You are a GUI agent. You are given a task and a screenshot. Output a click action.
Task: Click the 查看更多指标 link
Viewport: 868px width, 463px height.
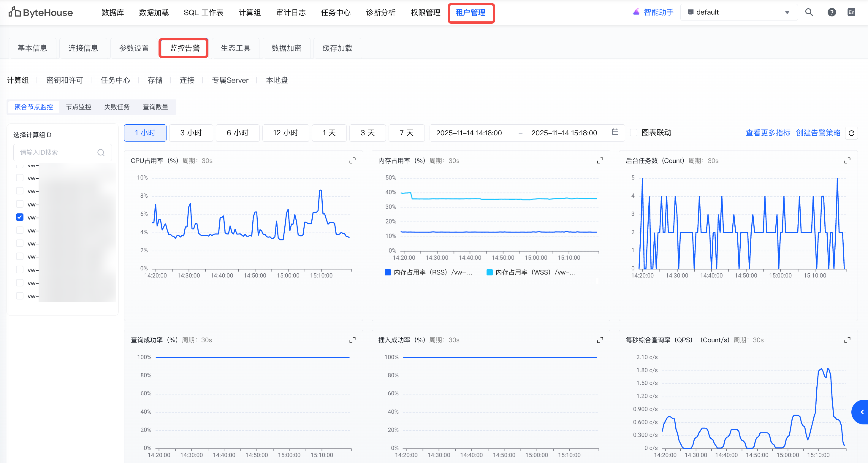click(x=768, y=133)
